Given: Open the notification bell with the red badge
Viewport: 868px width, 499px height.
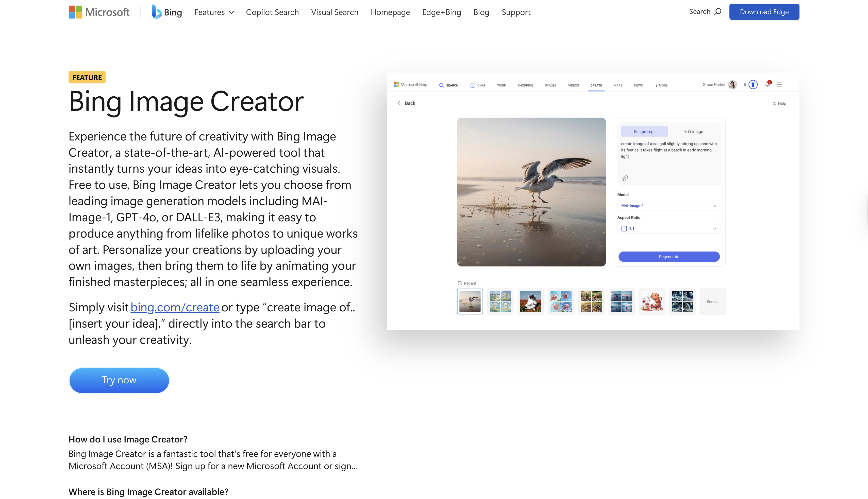Looking at the screenshot, I should (767, 84).
